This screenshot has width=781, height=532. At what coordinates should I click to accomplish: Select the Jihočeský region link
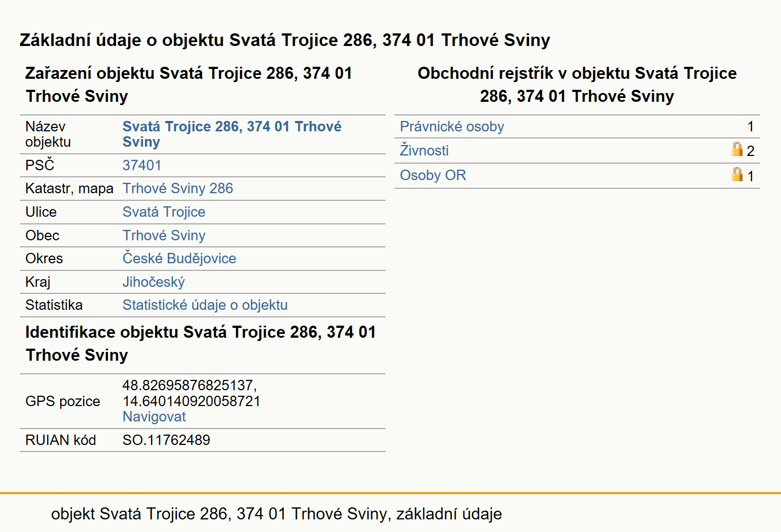click(x=153, y=282)
